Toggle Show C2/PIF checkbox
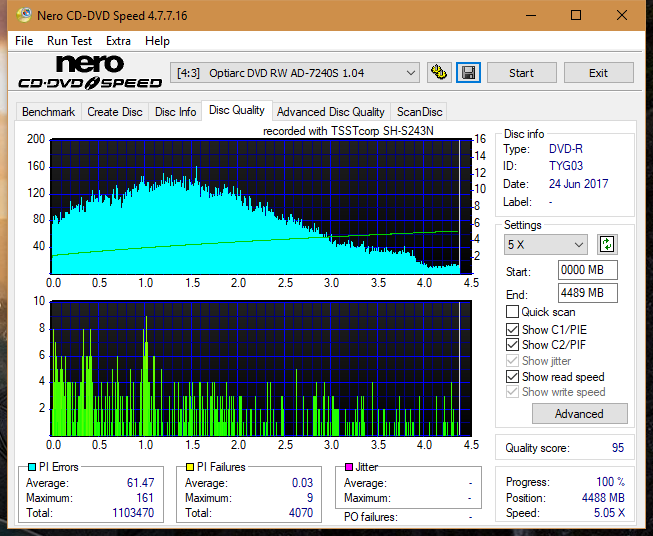The image size is (653, 536). tap(512, 345)
